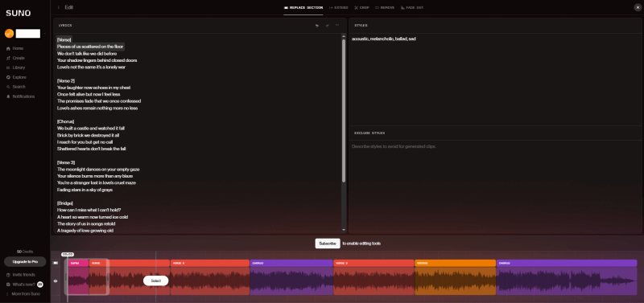Click the [Bridge] tag in lyrics

click(x=65, y=203)
